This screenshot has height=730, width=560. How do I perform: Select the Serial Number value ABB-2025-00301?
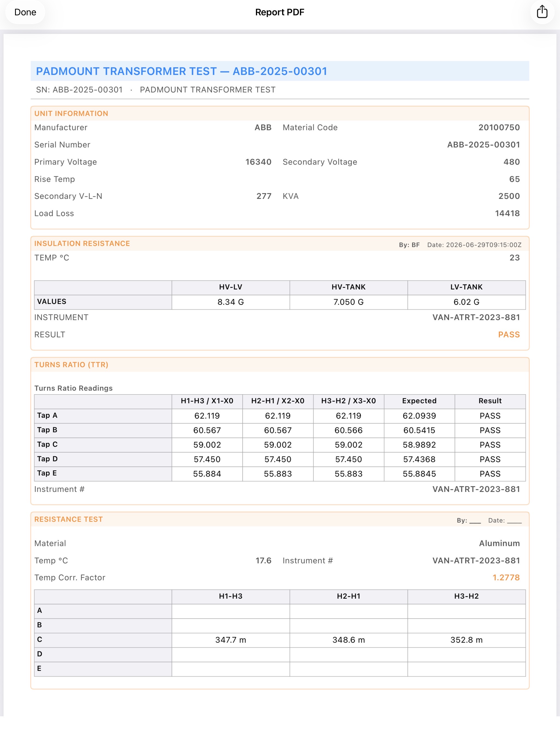click(483, 145)
